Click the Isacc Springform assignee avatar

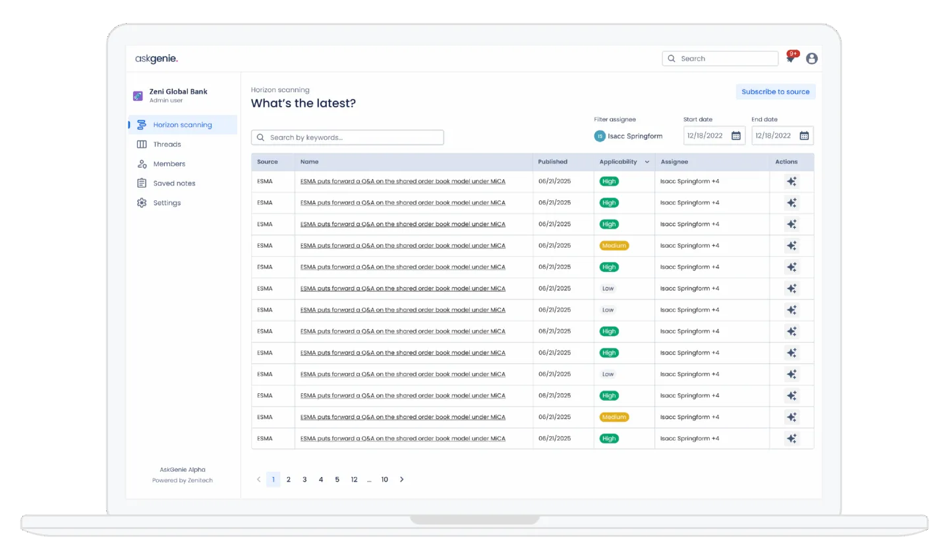(600, 136)
